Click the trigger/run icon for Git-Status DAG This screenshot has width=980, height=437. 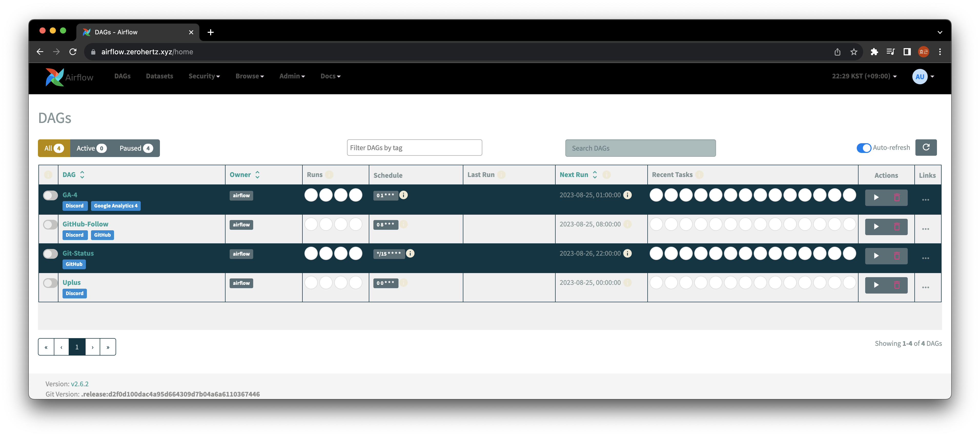pyautogui.click(x=876, y=256)
